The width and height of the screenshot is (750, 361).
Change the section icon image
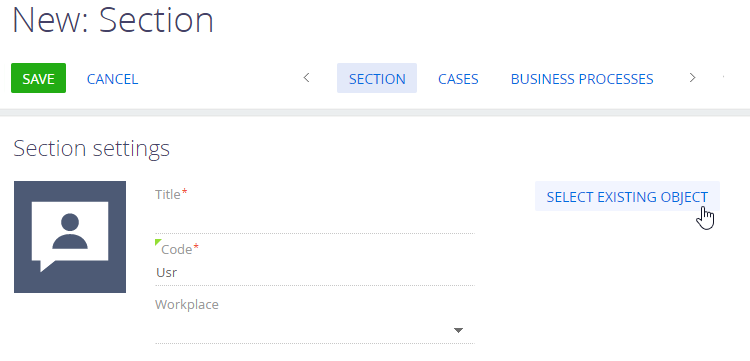[70, 237]
